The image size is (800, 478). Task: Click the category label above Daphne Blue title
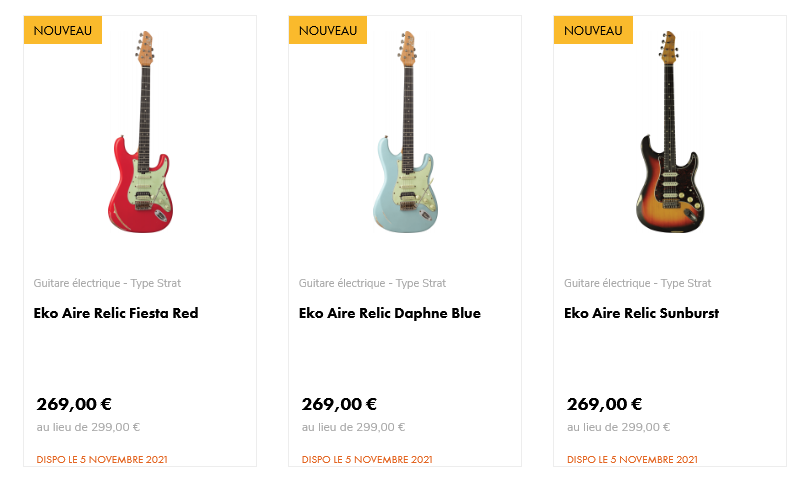click(x=372, y=283)
